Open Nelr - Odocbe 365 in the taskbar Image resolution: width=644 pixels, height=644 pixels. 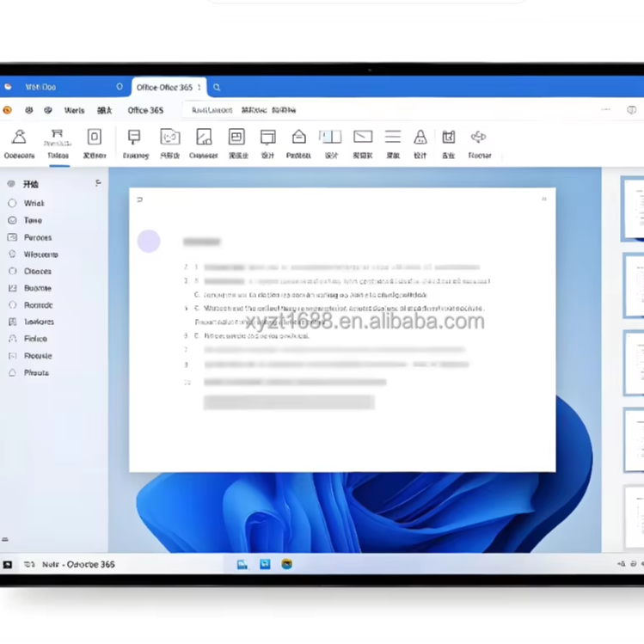click(78, 565)
